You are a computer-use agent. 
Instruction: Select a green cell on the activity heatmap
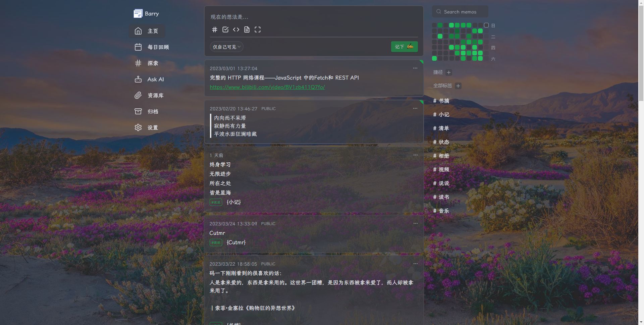coord(451,25)
